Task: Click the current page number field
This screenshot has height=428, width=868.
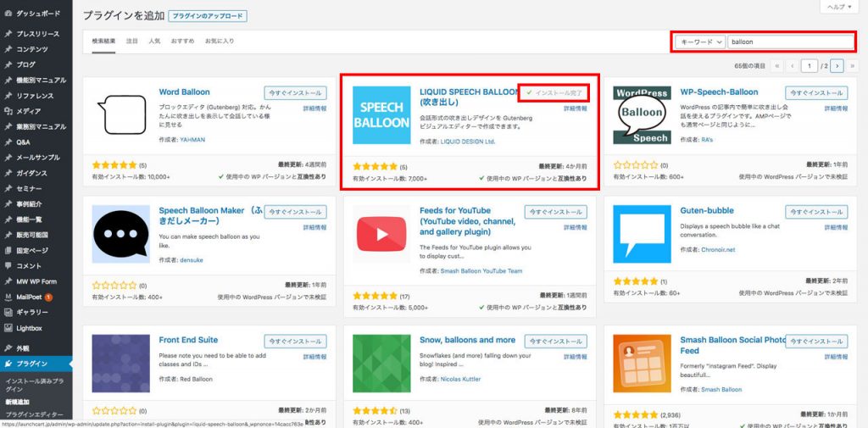Action: point(810,66)
